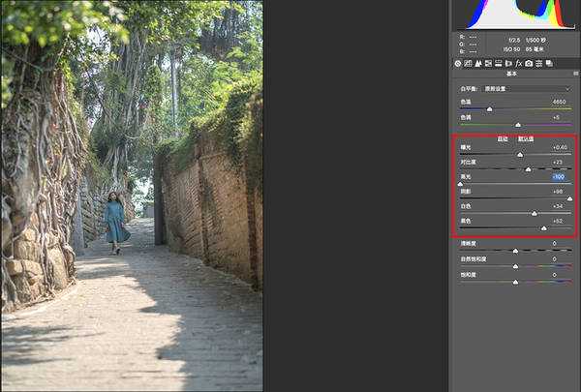581x392 pixels.
Task: Open the fx Effects panel icon
Action: point(519,64)
